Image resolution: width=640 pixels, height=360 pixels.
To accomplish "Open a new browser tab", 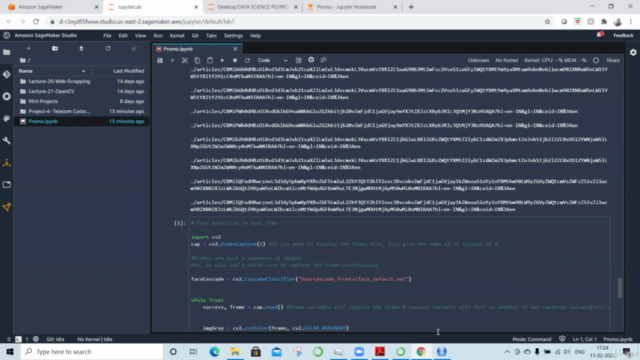I will 411,7.
